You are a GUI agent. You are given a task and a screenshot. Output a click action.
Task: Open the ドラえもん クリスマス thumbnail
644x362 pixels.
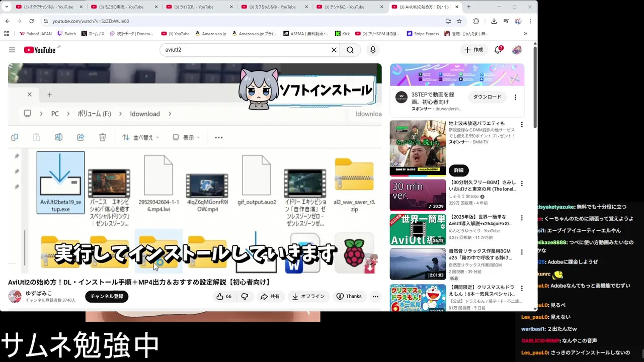418,298
